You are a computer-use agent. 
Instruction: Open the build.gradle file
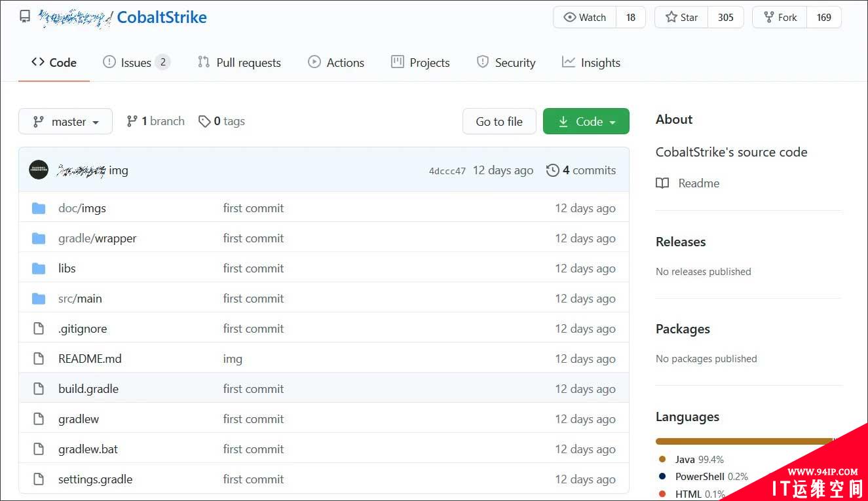coord(88,389)
